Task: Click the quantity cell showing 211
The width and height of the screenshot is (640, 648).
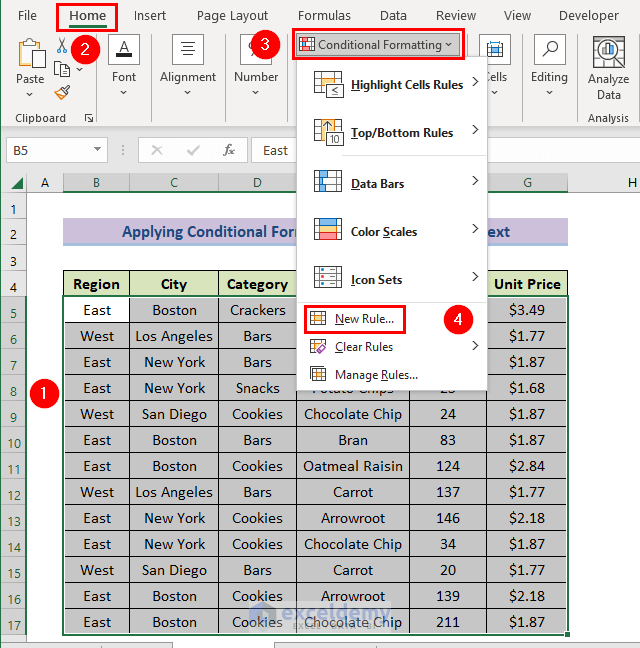Action: [448, 622]
